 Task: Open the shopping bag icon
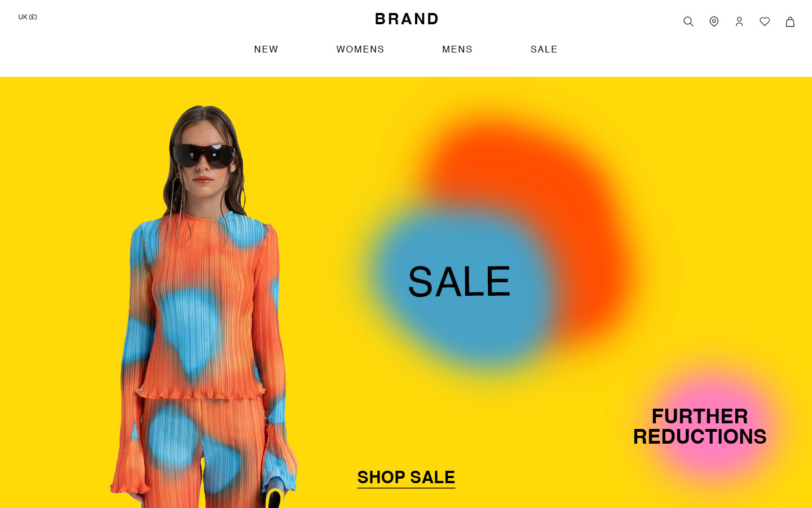point(790,21)
